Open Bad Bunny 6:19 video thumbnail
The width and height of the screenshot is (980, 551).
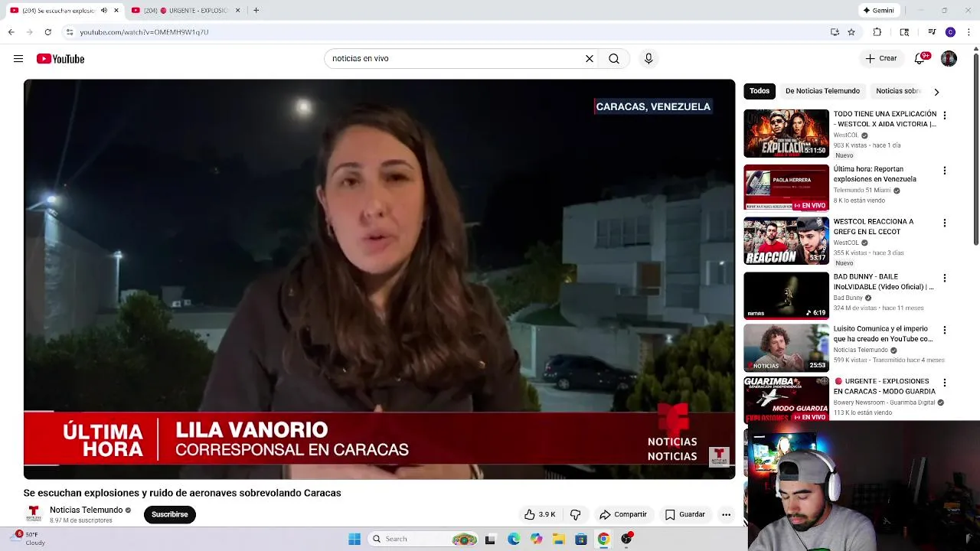tap(786, 295)
